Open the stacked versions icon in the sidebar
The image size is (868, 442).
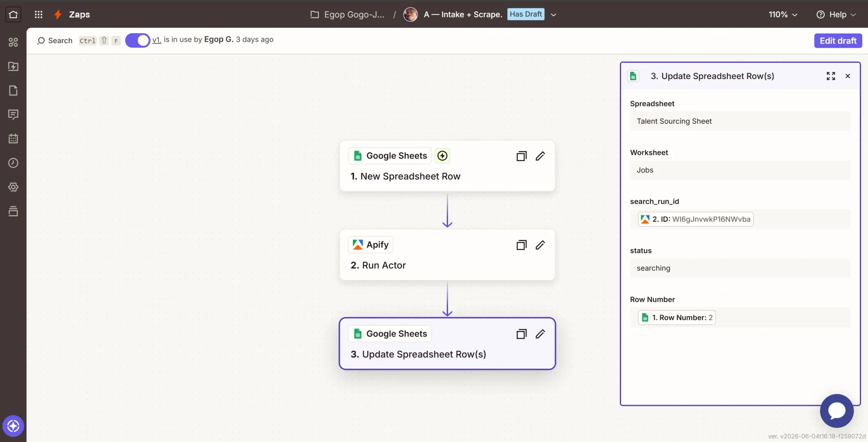[x=13, y=211]
